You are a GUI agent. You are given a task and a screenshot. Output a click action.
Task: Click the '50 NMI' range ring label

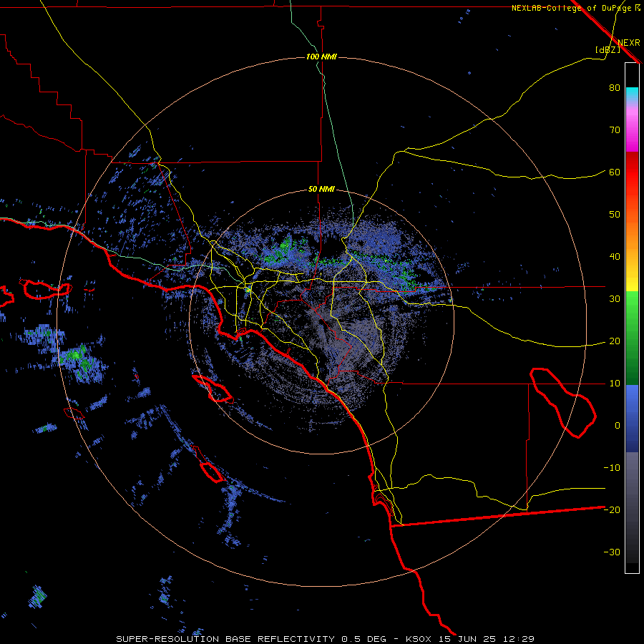[x=321, y=190]
